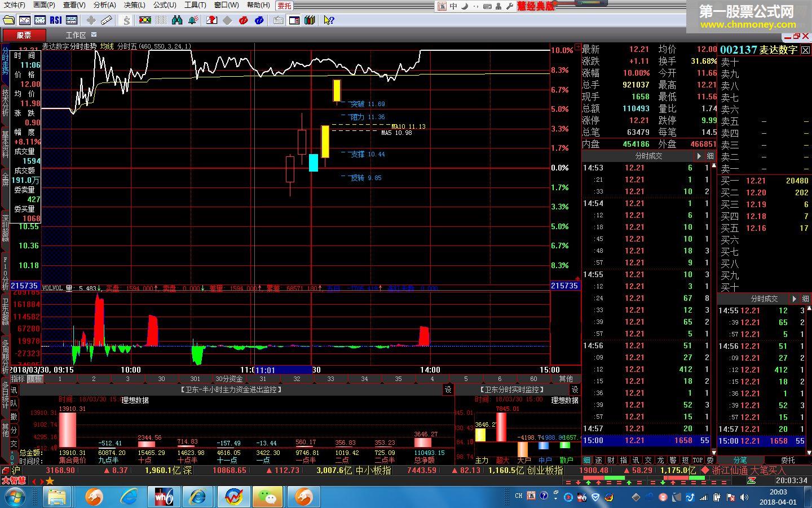
Task: Open WeChat from the taskbar
Action: coord(267,497)
